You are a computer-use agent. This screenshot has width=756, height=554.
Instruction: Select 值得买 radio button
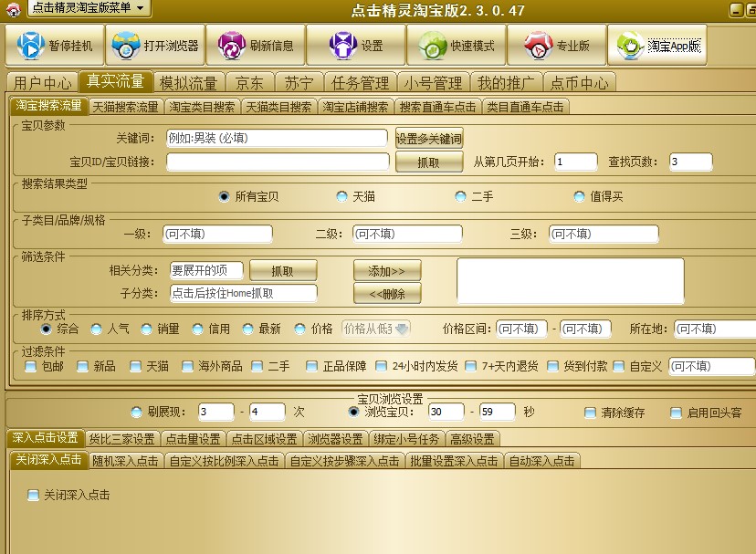pos(579,197)
